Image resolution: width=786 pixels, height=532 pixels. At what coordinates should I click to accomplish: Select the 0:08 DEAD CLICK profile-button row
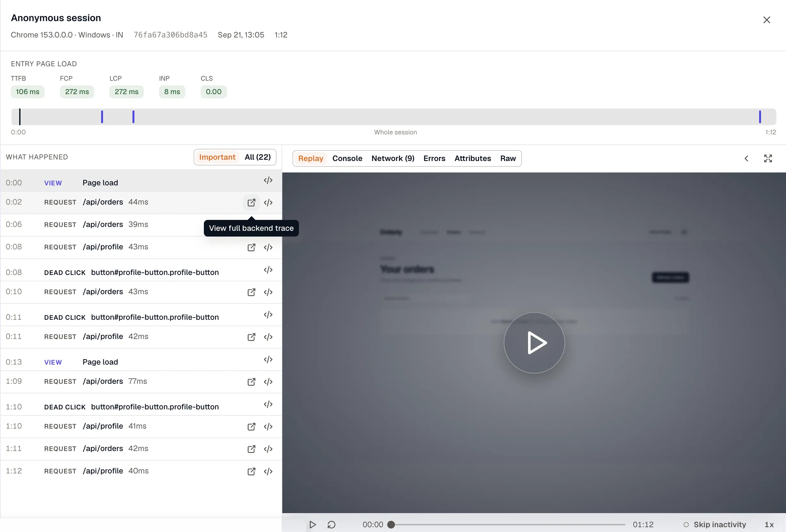point(141,270)
